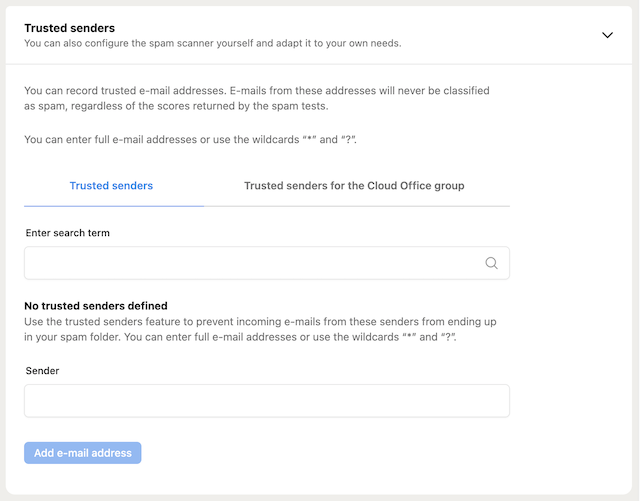Screen dimensions: 640x501
Task: Collapse the Trusted senders section chevron
Action: coord(607,35)
